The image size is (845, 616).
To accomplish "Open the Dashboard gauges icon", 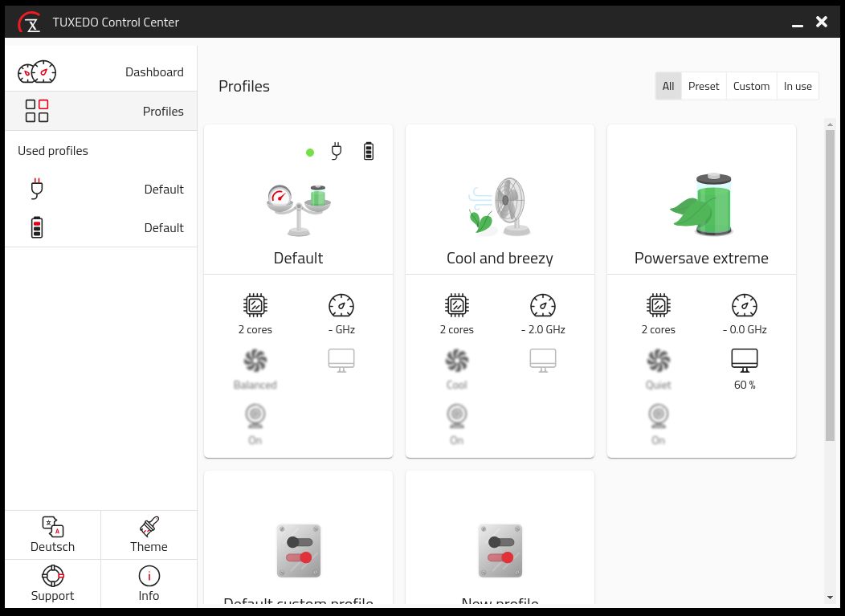I will pos(37,72).
